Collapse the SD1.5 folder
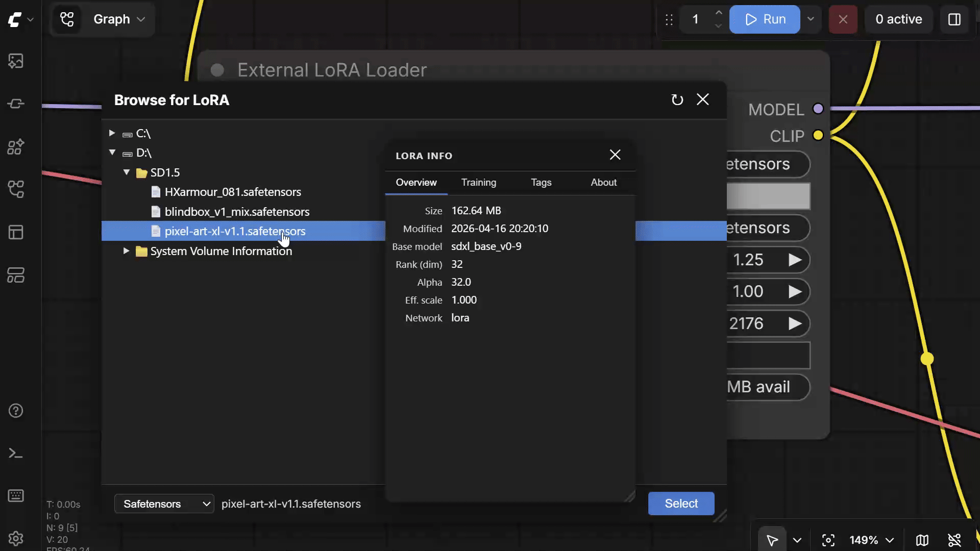This screenshot has height=551, width=980. click(126, 172)
